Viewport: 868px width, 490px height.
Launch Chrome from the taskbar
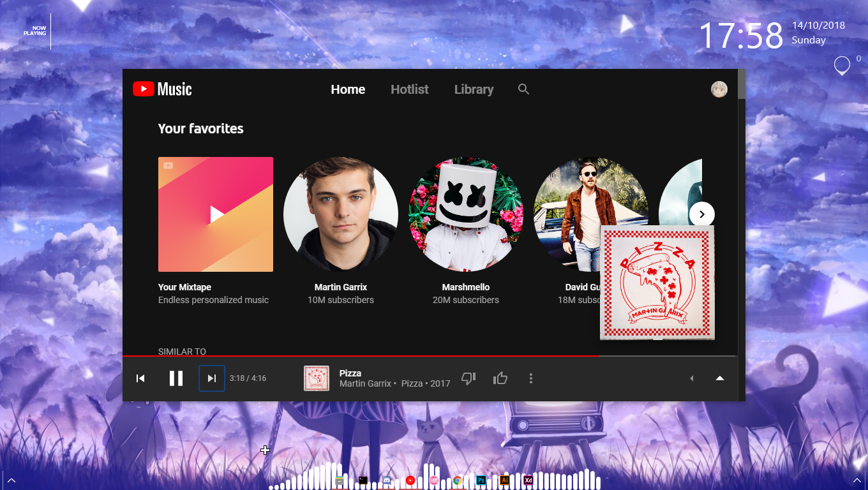click(457, 480)
